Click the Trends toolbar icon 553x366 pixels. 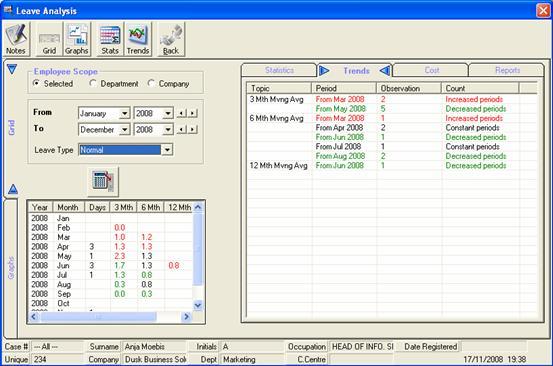point(138,39)
